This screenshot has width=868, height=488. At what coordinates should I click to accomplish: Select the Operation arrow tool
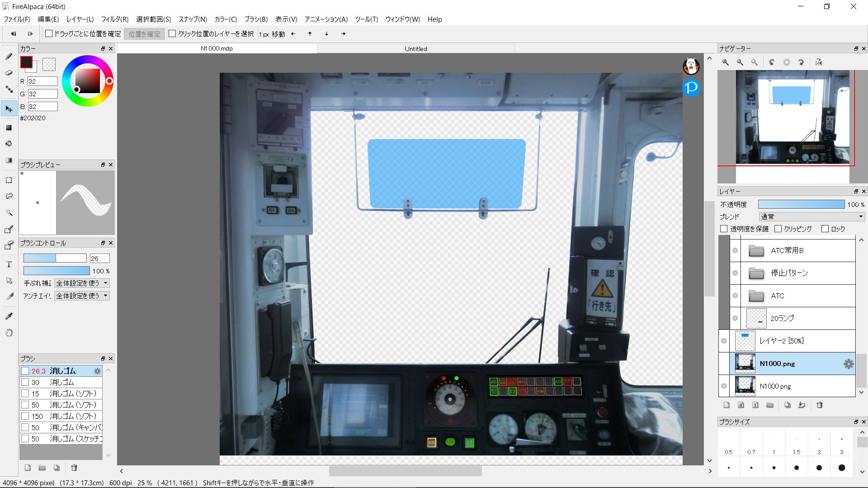9,281
